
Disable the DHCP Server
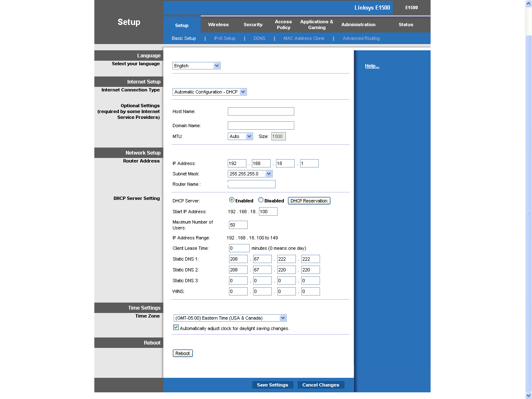[260, 200]
